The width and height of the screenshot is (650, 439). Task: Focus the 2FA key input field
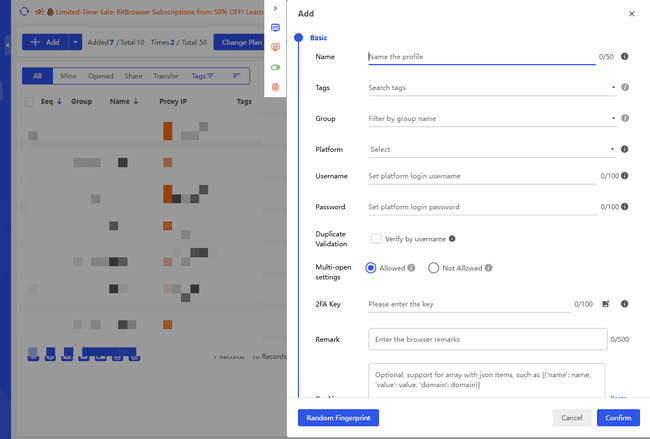tap(469, 304)
